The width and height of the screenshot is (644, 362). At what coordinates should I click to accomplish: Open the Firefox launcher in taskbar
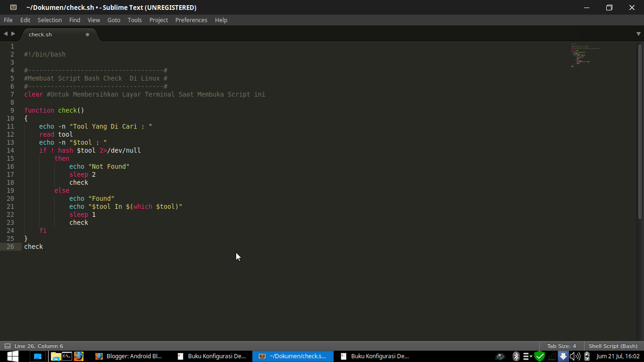[x=79, y=356]
